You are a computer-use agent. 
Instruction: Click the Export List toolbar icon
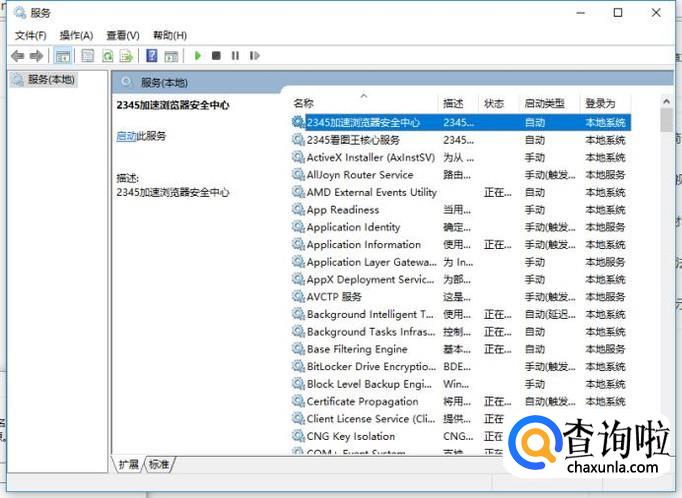(126, 56)
